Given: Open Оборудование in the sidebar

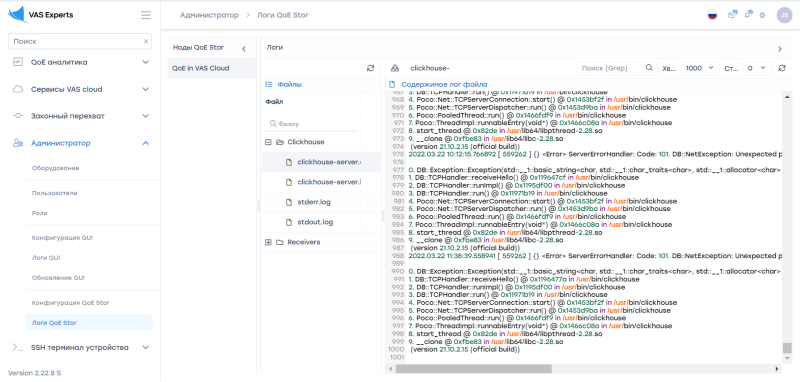Looking at the screenshot, I should point(56,168).
